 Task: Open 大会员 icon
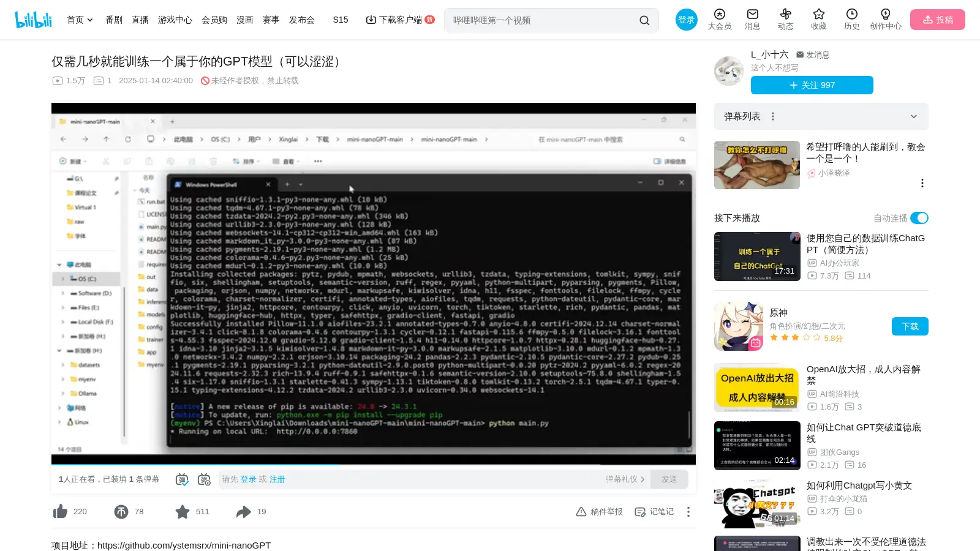(720, 20)
